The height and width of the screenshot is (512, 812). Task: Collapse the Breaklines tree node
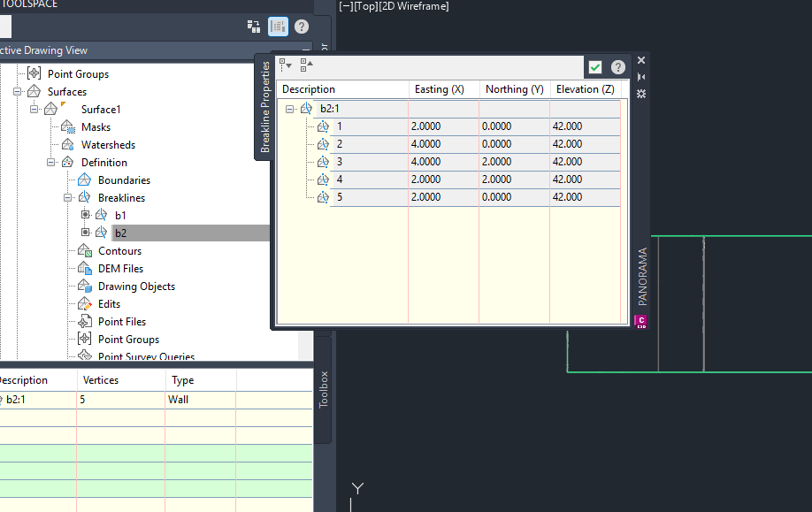(68, 198)
